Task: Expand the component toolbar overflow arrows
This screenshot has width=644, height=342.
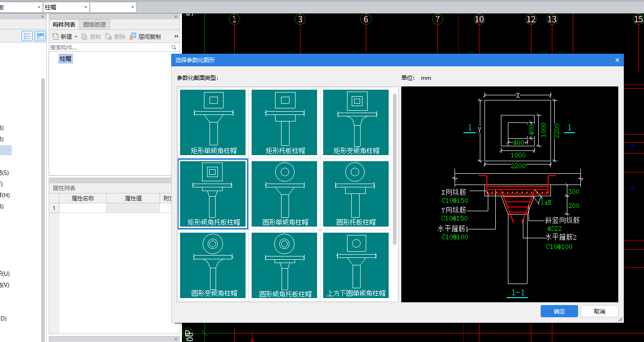Action: click(176, 36)
